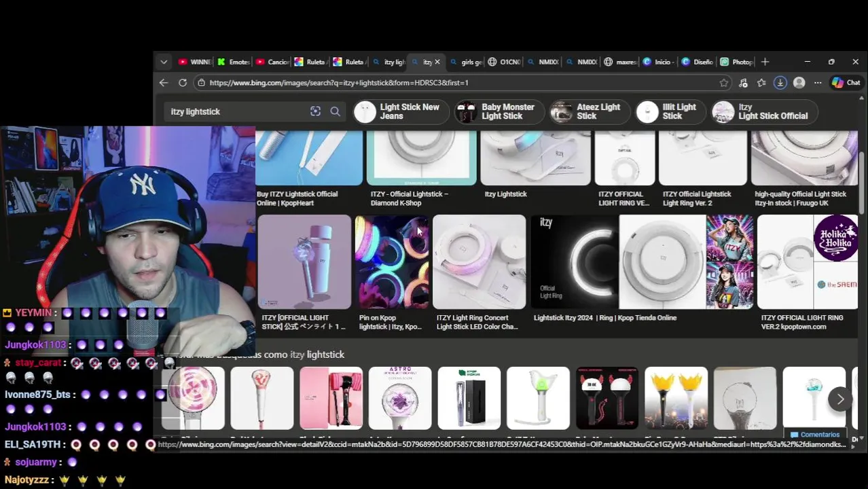Image resolution: width=868 pixels, height=489 pixels.
Task: Start visual search with the camera icon
Action: pos(315,111)
